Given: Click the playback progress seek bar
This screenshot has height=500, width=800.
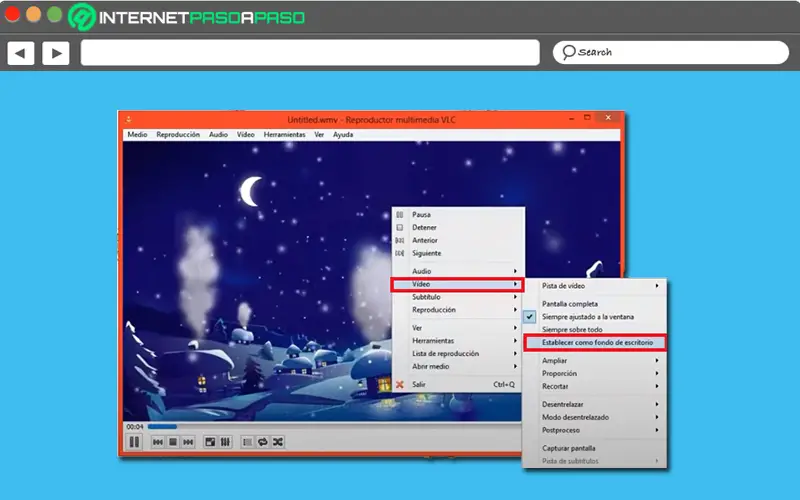Looking at the screenshot, I should pyautogui.click(x=334, y=427).
